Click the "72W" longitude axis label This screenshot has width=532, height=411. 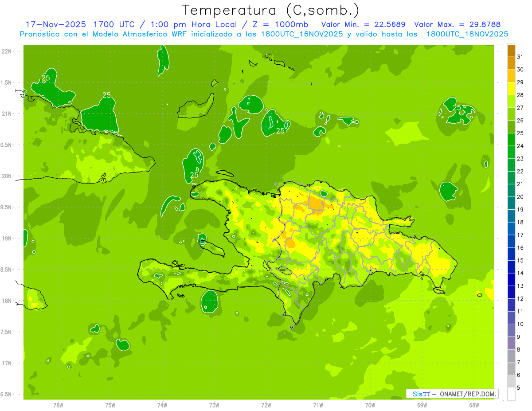click(266, 405)
